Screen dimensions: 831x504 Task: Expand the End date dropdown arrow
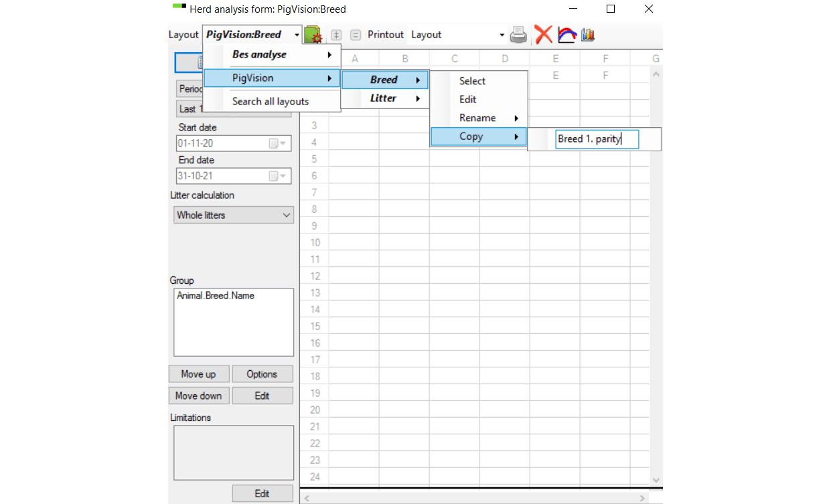[x=283, y=176]
